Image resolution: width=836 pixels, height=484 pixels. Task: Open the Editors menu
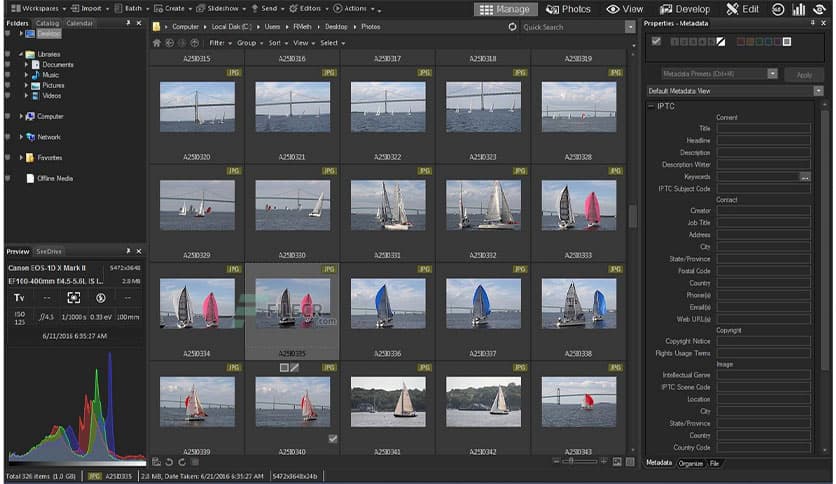click(309, 9)
